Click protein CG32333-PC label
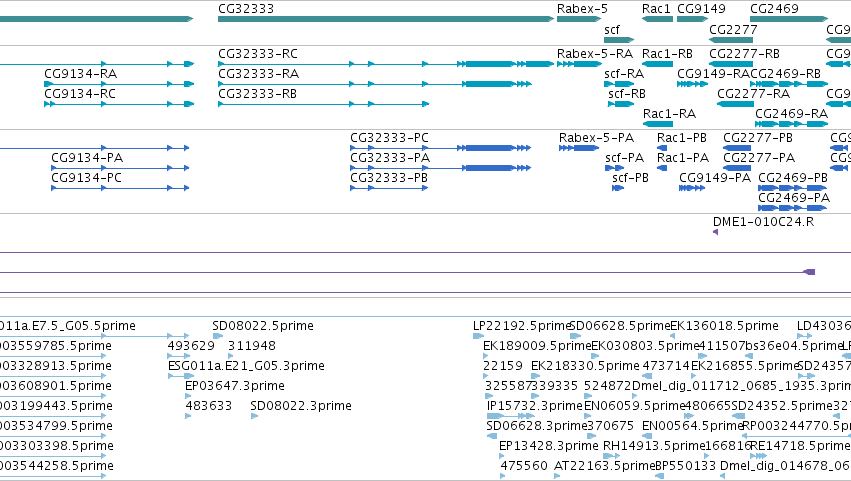The width and height of the screenshot is (851, 481). [390, 138]
